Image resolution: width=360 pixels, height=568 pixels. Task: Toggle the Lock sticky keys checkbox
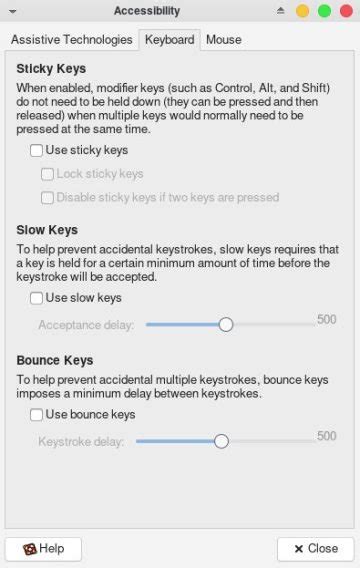pyautogui.click(x=47, y=174)
